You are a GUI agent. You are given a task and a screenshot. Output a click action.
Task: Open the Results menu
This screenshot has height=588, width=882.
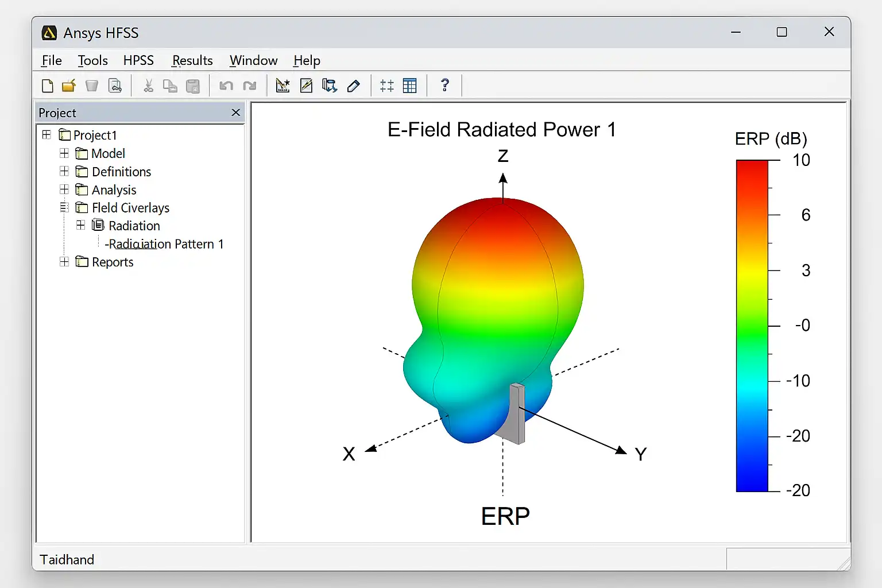click(x=192, y=61)
